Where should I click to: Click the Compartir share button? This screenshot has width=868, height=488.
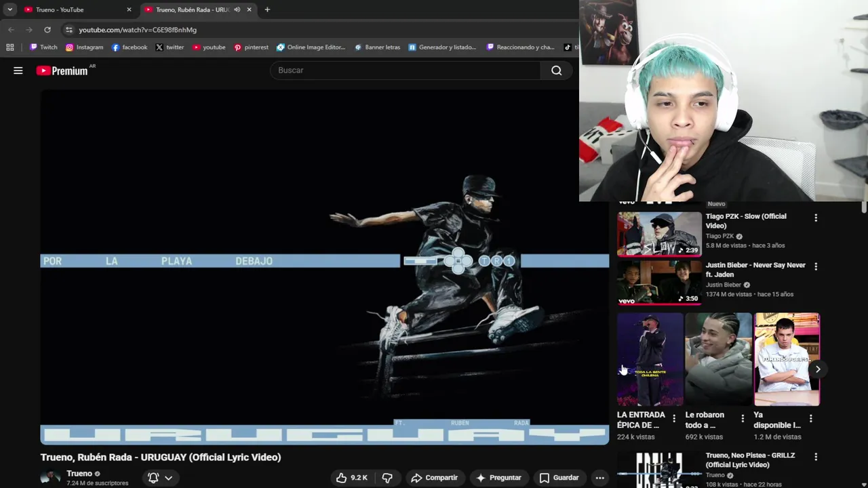click(x=435, y=478)
